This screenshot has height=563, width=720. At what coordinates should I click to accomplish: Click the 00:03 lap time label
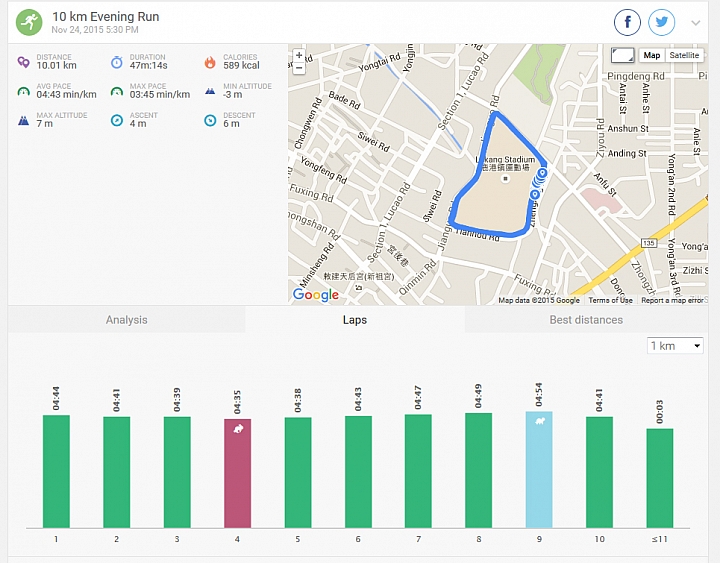[660, 411]
